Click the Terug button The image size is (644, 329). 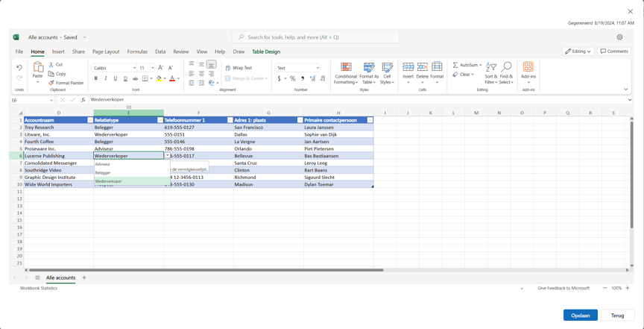tap(617, 316)
